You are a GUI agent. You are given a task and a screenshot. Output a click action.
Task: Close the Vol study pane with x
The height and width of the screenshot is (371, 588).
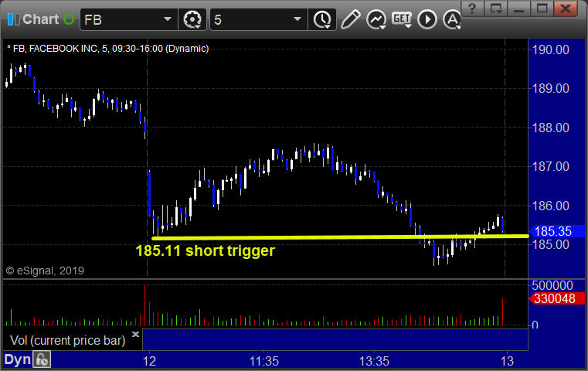click(135, 334)
